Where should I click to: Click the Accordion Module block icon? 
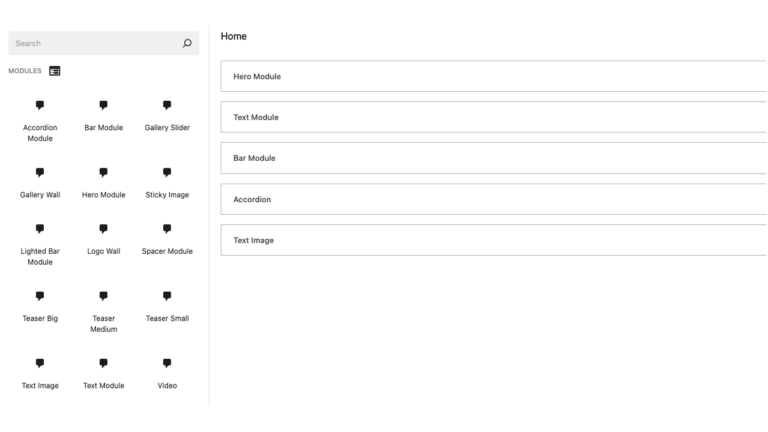[40, 105]
